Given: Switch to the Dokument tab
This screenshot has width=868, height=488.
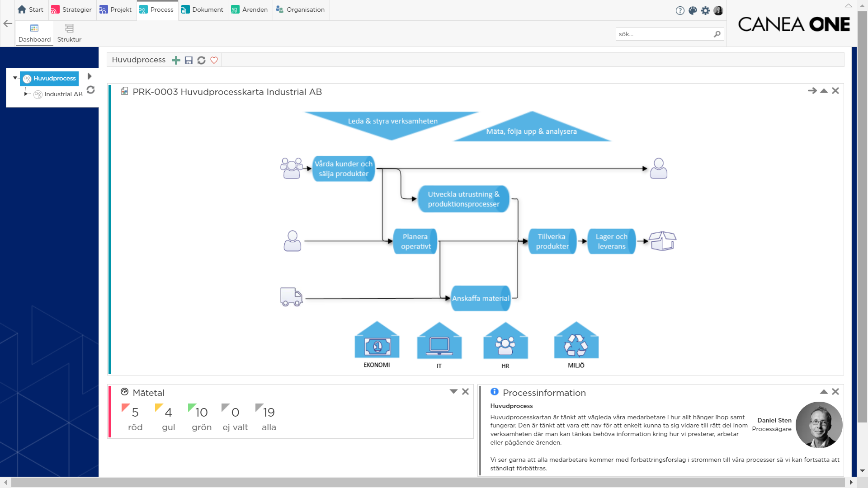Looking at the screenshot, I should point(203,9).
